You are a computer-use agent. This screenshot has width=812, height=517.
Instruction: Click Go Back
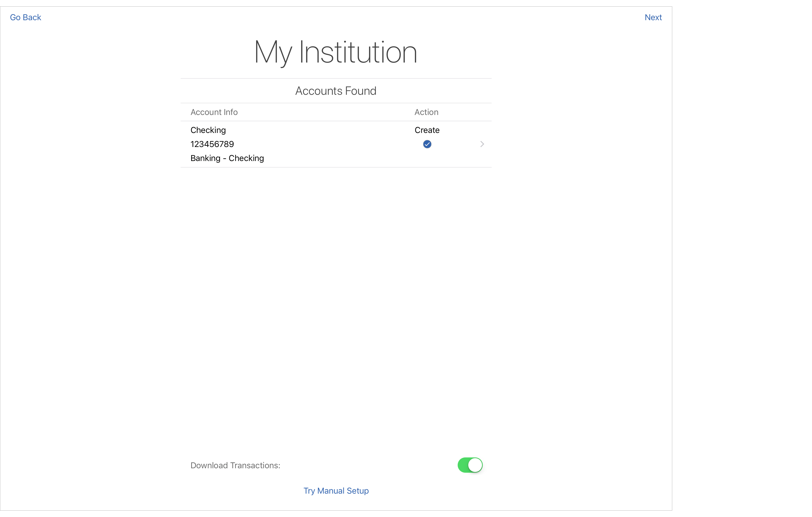click(x=25, y=17)
